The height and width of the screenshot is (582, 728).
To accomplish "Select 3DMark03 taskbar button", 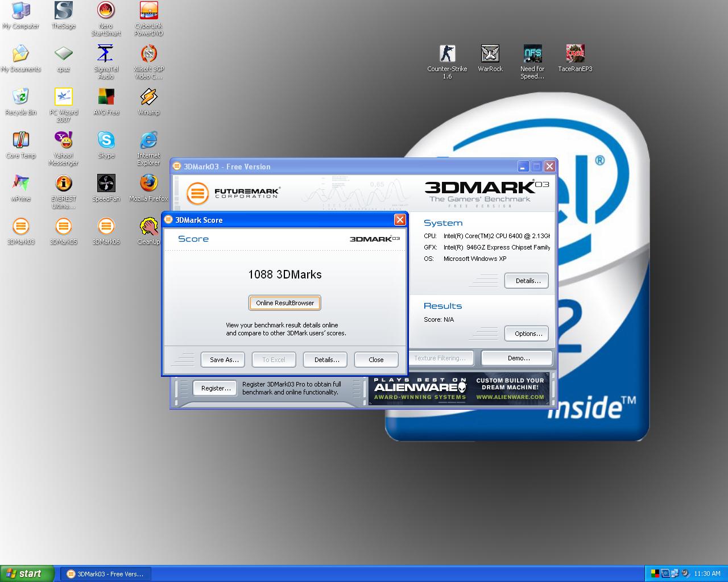I will click(x=105, y=574).
